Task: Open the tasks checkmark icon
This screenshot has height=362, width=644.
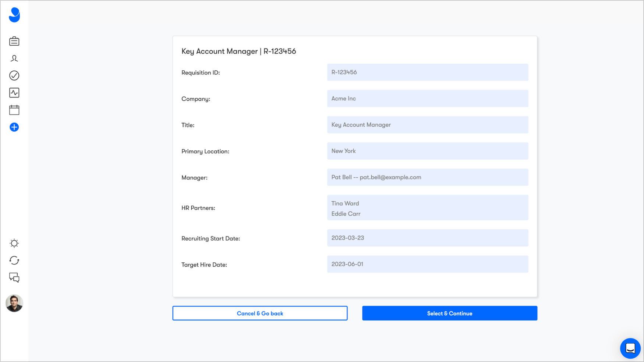Action: (x=14, y=75)
